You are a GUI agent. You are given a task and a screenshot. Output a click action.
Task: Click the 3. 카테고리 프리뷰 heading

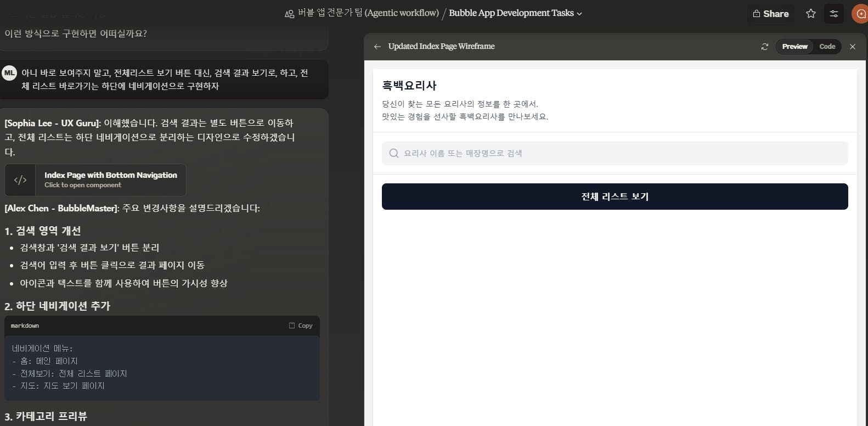tap(46, 416)
